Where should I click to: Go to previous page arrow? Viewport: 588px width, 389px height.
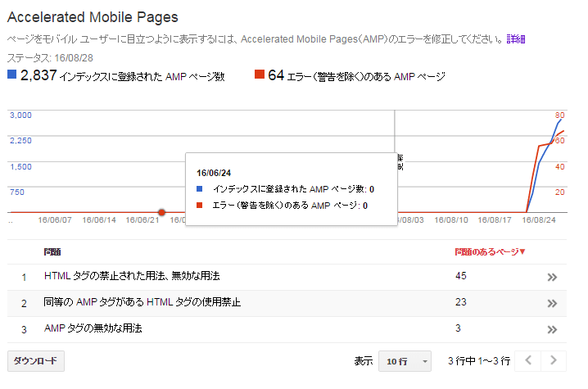click(529, 360)
